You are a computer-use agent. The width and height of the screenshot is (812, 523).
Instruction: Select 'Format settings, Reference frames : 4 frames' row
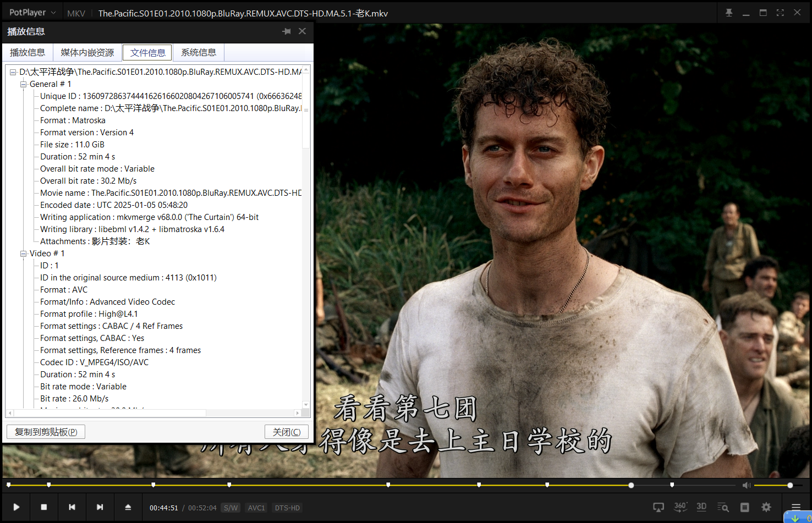point(120,350)
